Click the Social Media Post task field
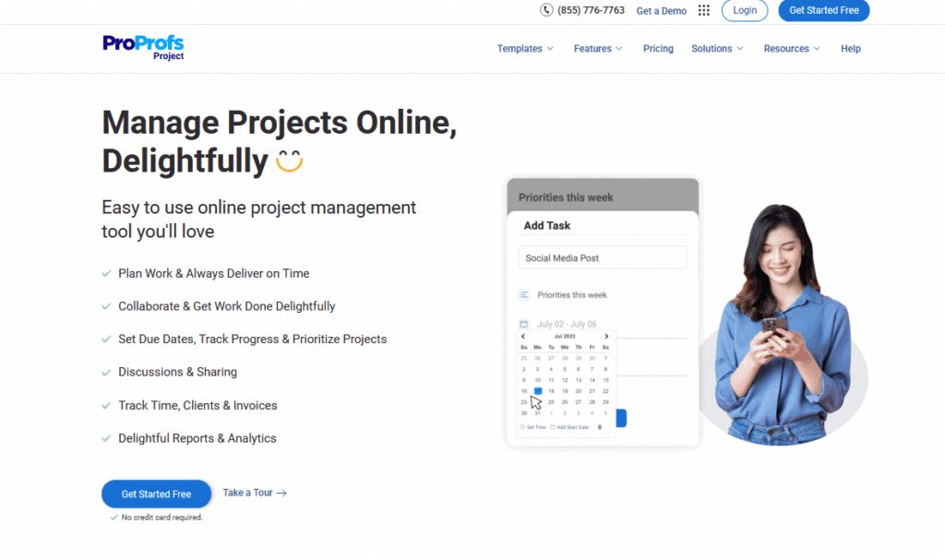 [603, 258]
